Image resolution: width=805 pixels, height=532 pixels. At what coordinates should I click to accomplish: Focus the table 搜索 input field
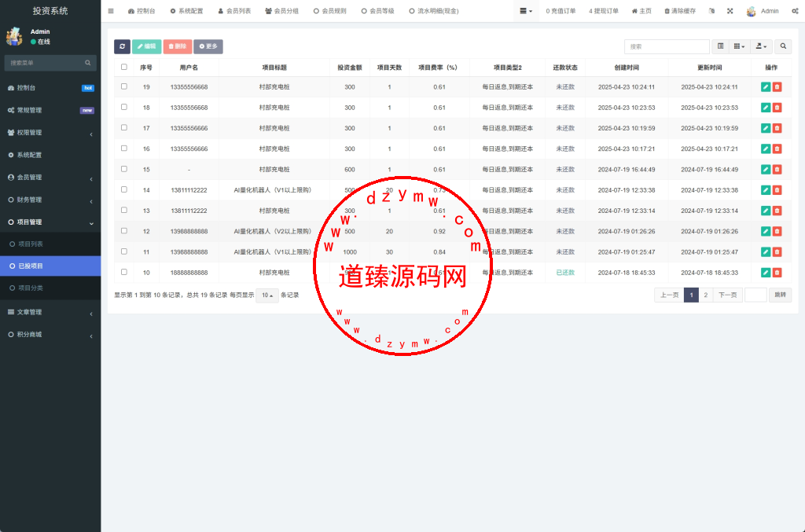tap(667, 46)
